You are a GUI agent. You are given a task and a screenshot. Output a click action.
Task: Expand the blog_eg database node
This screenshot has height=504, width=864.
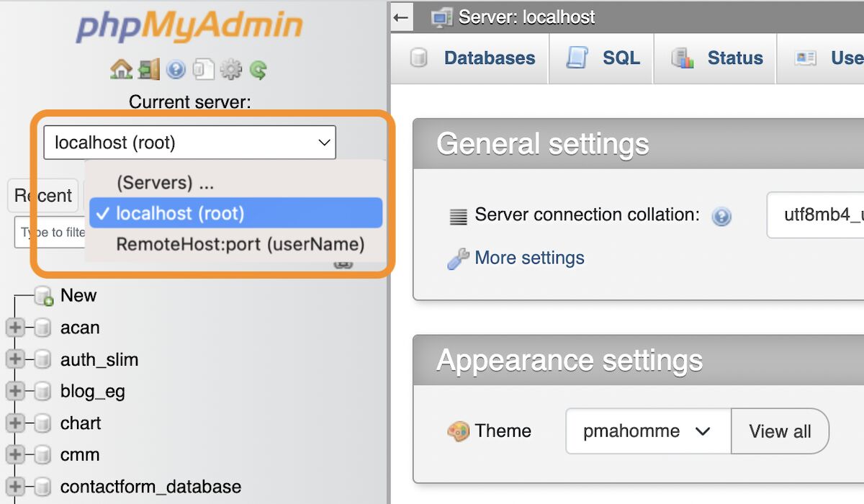pyautogui.click(x=15, y=391)
